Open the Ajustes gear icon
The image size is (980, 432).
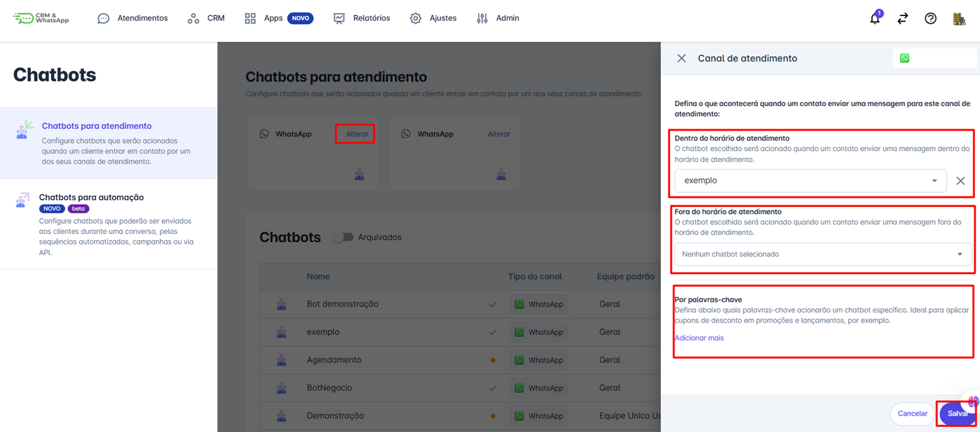(415, 17)
